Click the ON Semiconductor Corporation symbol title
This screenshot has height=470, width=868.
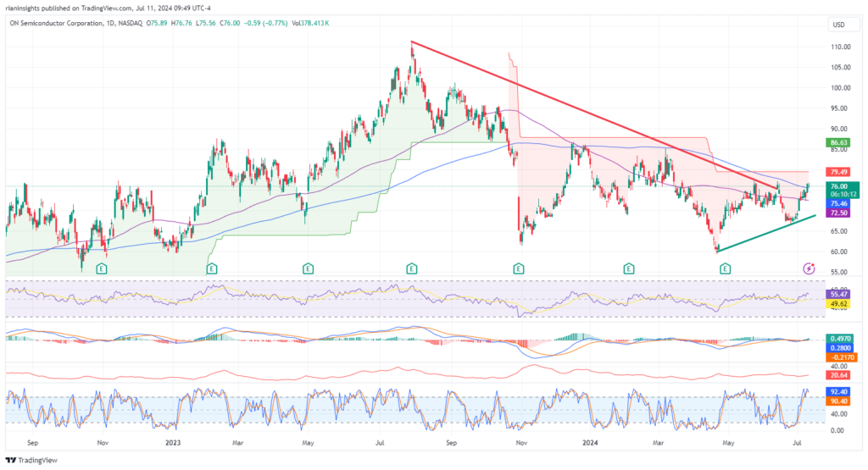[x=56, y=23]
